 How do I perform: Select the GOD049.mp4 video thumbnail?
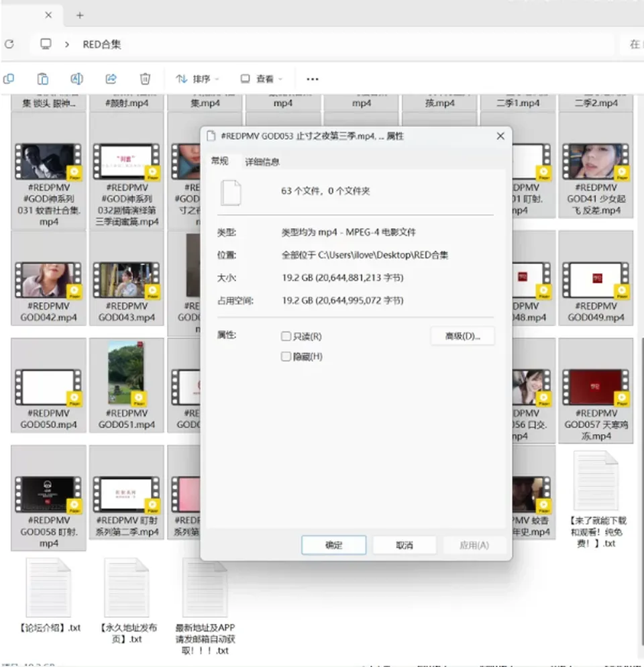pyautogui.click(x=596, y=280)
